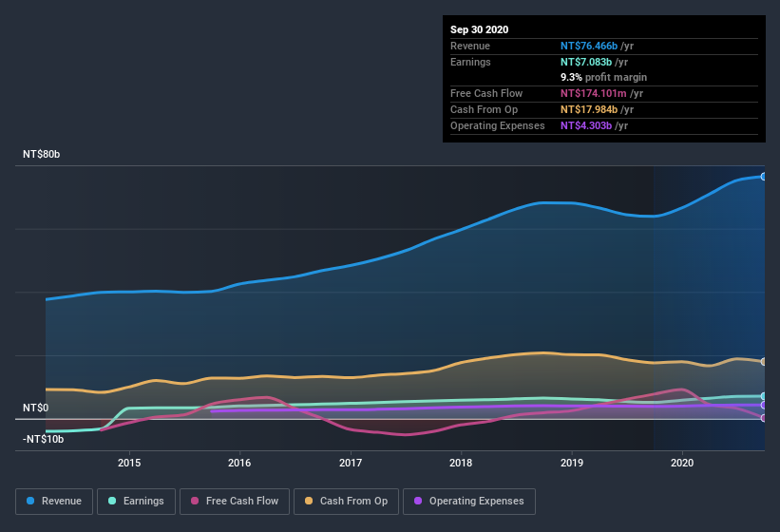The image size is (780, 532).
Task: Click the Cash From Op label in tooltip
Action: click(x=484, y=109)
